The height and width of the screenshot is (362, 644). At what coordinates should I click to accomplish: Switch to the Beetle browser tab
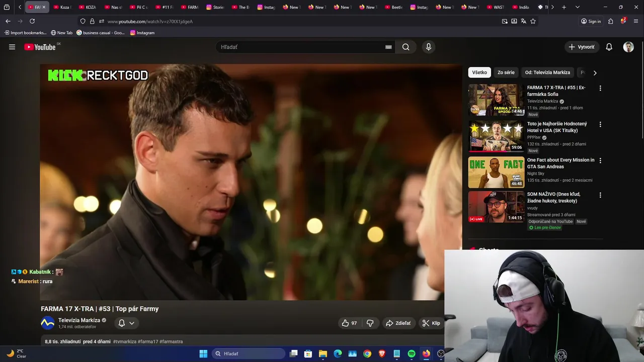pos(394,7)
